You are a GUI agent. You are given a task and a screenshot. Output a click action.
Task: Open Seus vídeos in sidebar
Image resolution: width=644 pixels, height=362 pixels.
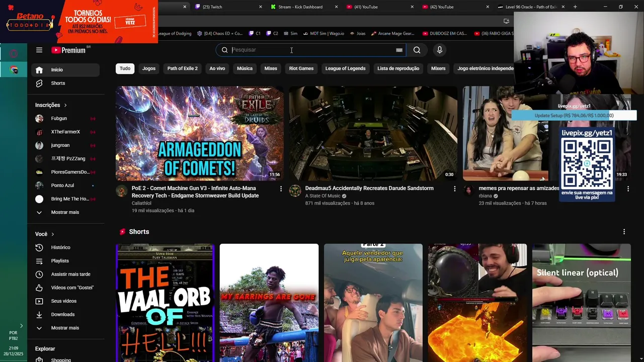click(65, 301)
